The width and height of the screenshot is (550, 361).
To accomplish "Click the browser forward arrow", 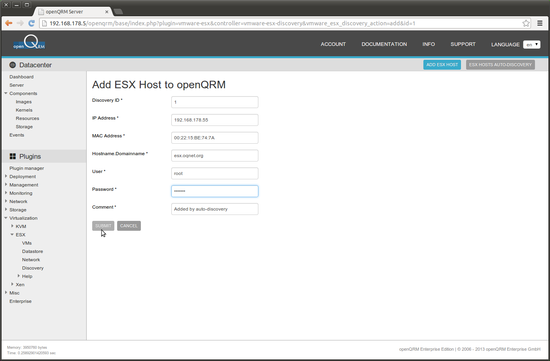I will point(20,23).
